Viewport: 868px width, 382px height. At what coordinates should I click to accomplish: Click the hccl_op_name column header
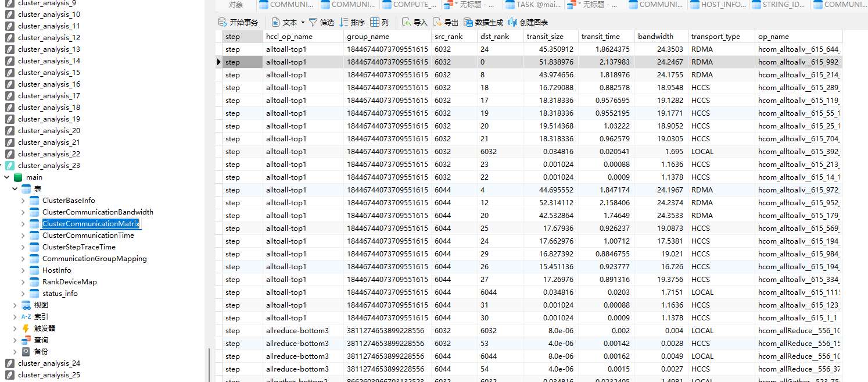pyautogui.click(x=303, y=37)
